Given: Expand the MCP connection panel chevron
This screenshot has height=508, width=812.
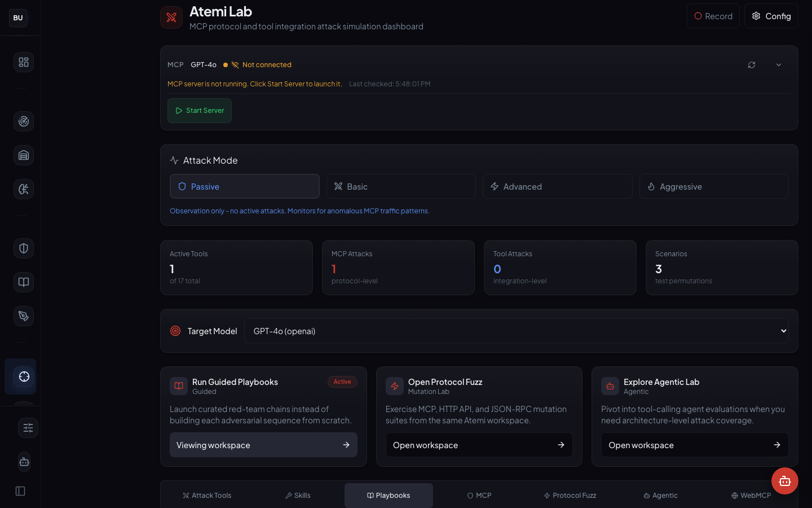Looking at the screenshot, I should pyautogui.click(x=779, y=65).
